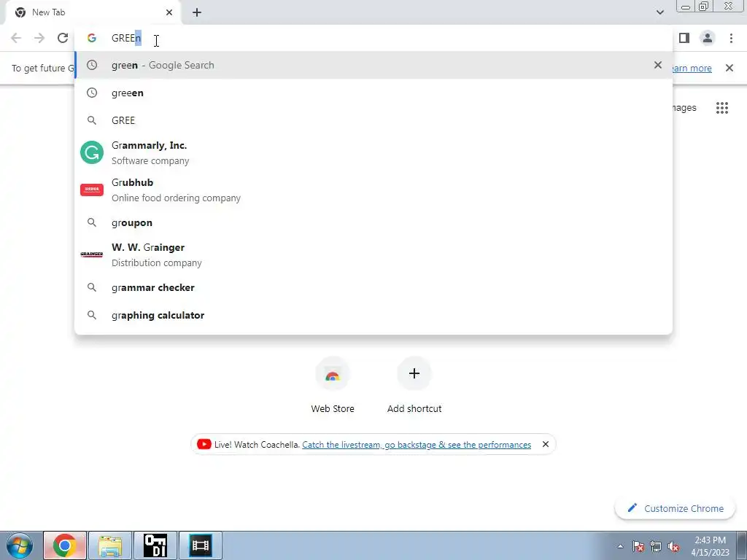
Task: Open the Coachella livestream link
Action: [x=417, y=445]
